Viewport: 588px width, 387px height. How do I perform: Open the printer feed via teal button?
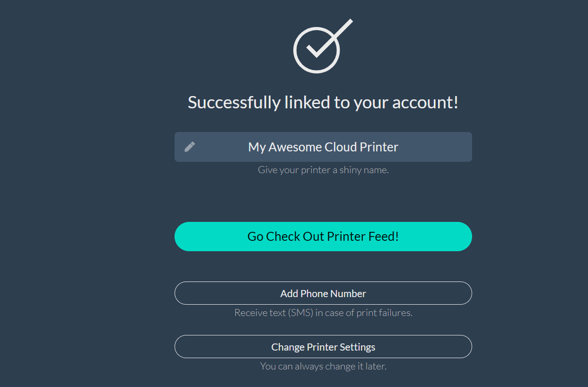(323, 237)
